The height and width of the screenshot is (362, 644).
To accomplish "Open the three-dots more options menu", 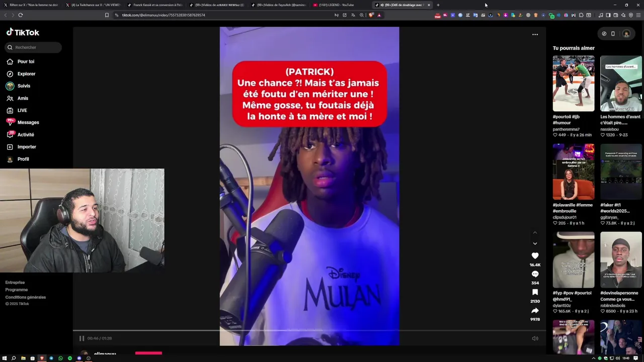I will pos(535,35).
